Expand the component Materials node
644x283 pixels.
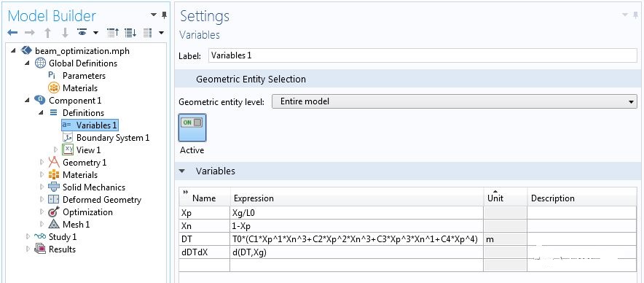click(x=42, y=174)
